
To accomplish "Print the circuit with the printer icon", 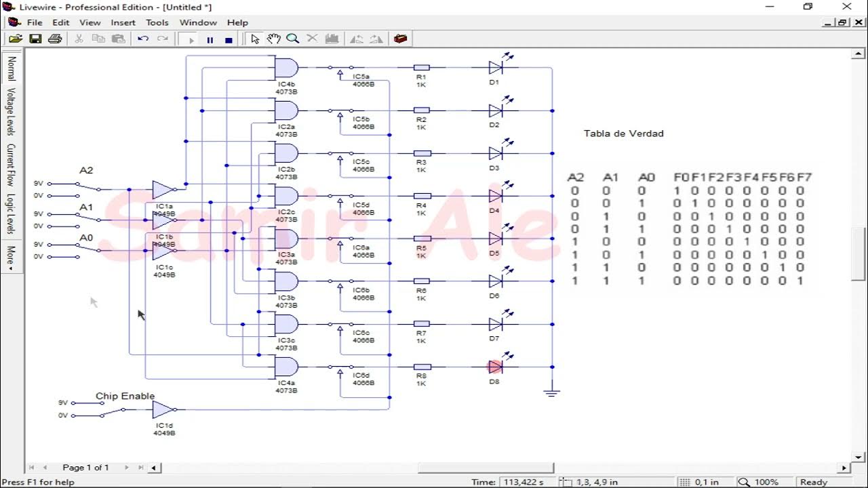I will [x=55, y=39].
